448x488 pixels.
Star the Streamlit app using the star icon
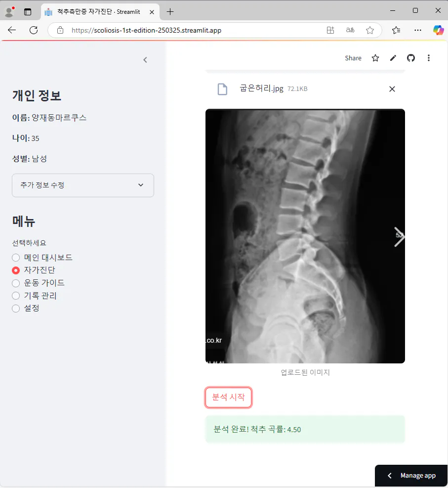(x=375, y=58)
